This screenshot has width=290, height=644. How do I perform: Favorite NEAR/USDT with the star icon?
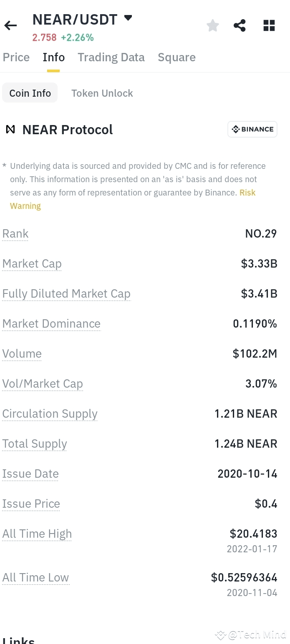(x=213, y=25)
